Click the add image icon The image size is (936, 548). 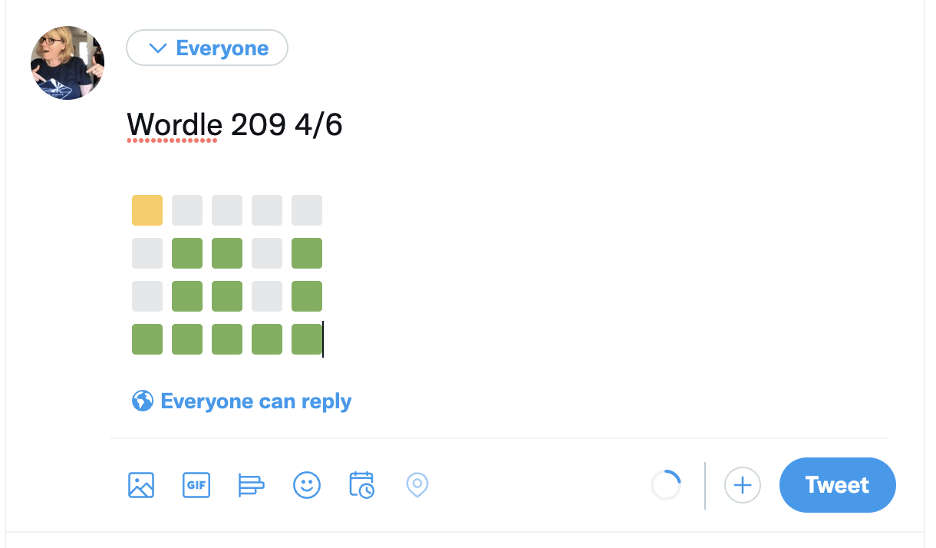point(141,486)
